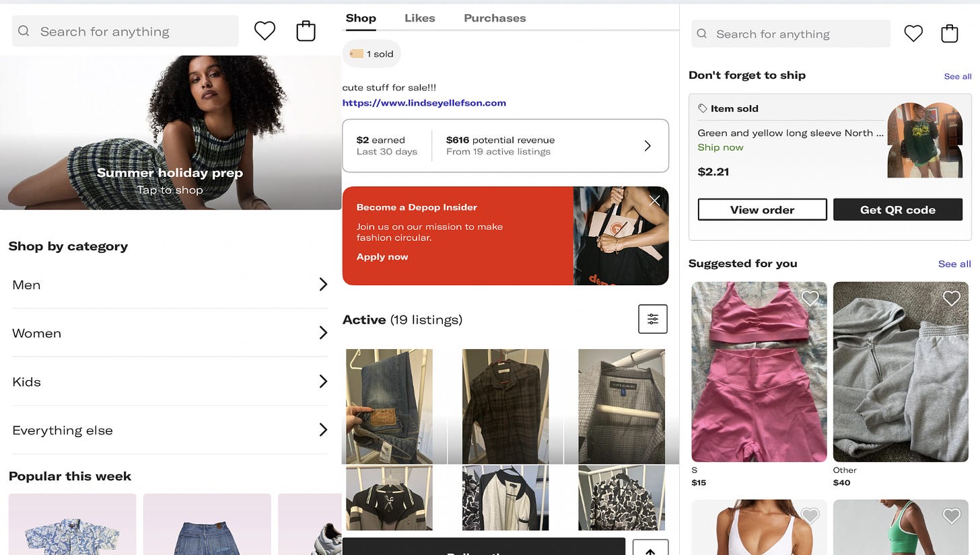
Task: Click the heart icon in the top-left header
Action: point(265,30)
